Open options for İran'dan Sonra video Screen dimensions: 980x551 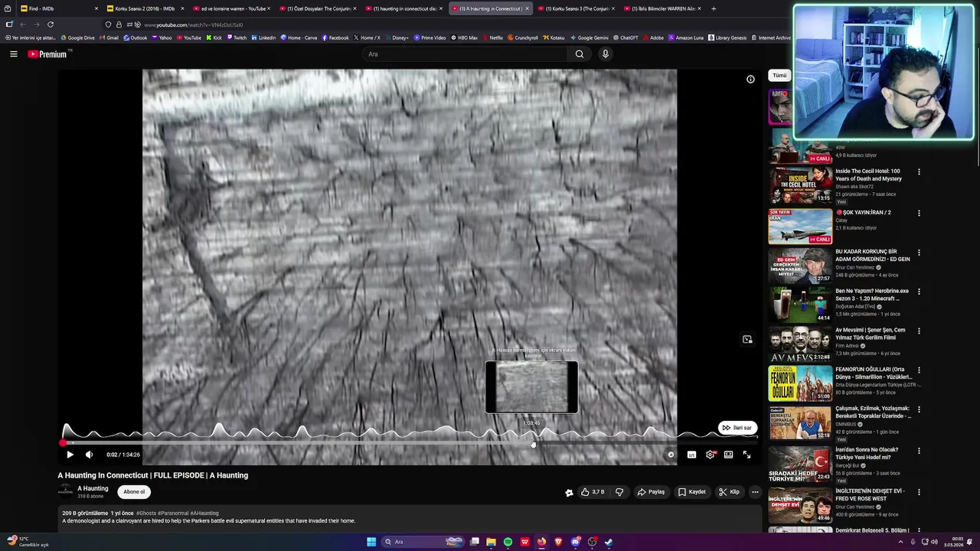point(919,450)
